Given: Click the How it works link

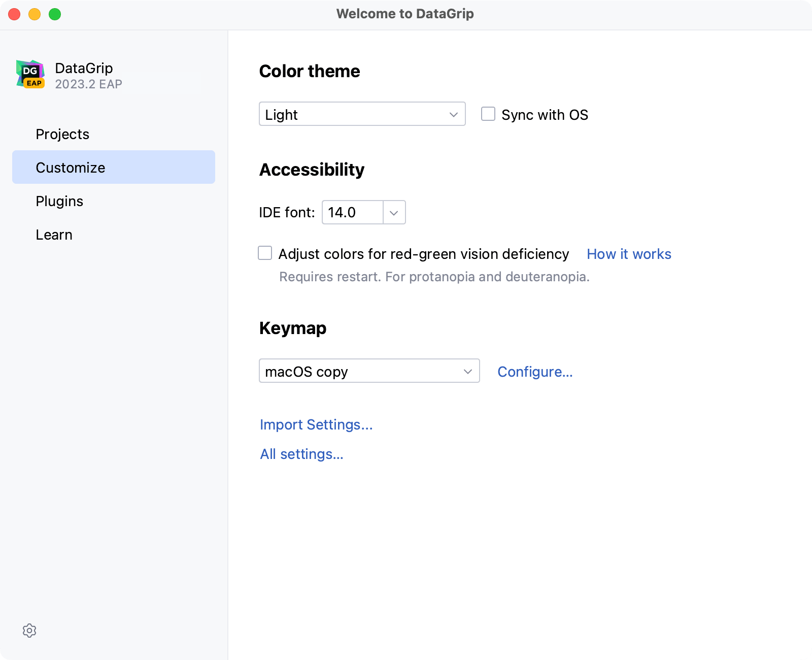Looking at the screenshot, I should 629,254.
